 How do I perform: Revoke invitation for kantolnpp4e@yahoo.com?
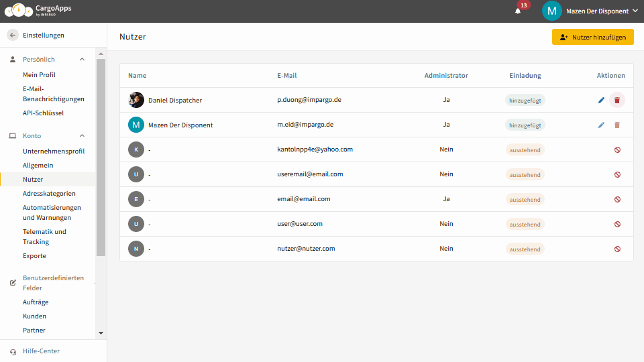[x=617, y=149]
